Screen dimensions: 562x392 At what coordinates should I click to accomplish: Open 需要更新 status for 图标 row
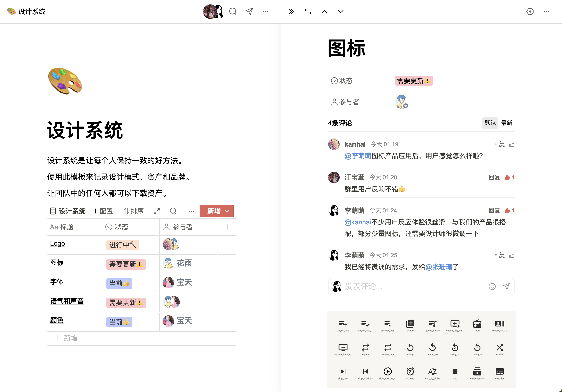click(126, 264)
